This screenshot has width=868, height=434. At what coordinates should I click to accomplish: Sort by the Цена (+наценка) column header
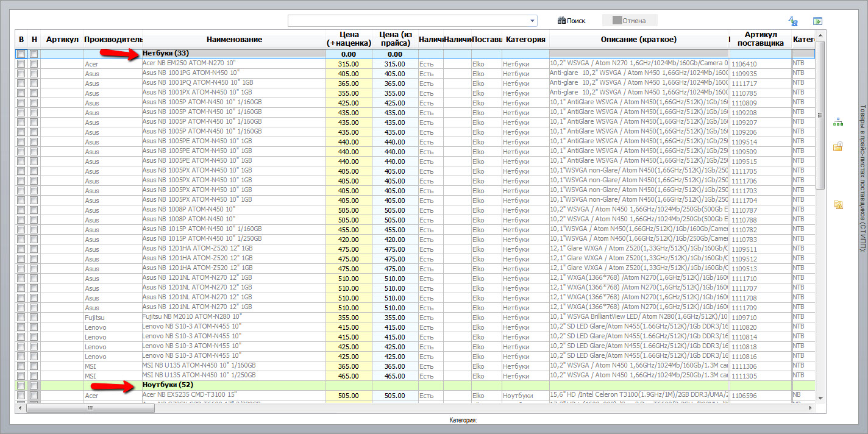[x=349, y=40]
